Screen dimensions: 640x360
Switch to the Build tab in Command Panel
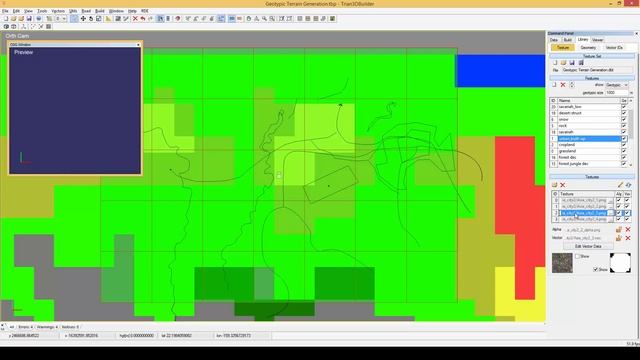pyautogui.click(x=567, y=40)
